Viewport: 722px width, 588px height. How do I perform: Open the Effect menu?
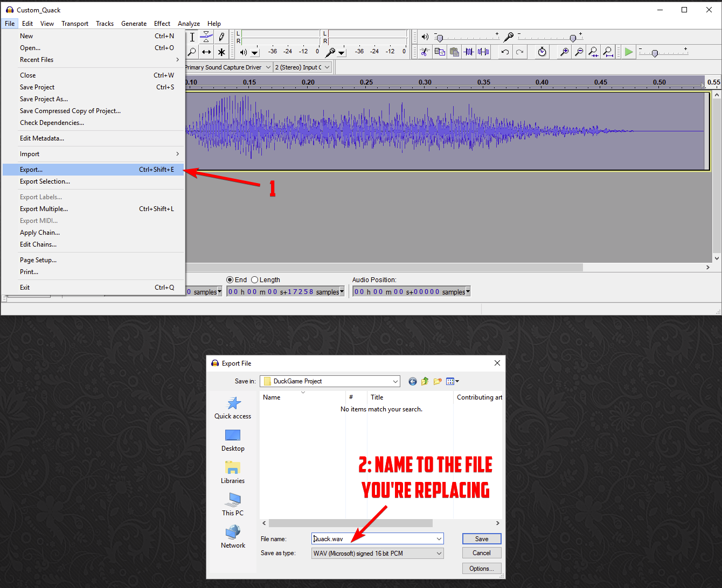162,24
